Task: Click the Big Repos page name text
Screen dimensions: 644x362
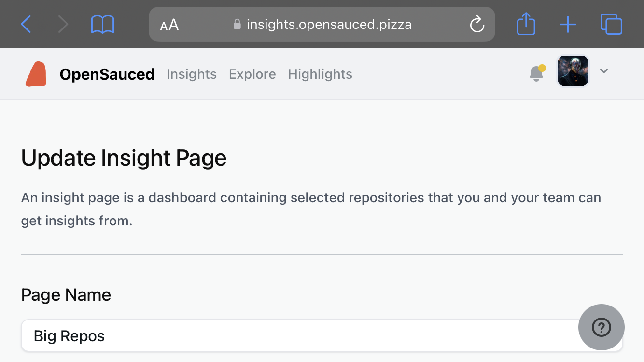Action: pyautogui.click(x=69, y=335)
